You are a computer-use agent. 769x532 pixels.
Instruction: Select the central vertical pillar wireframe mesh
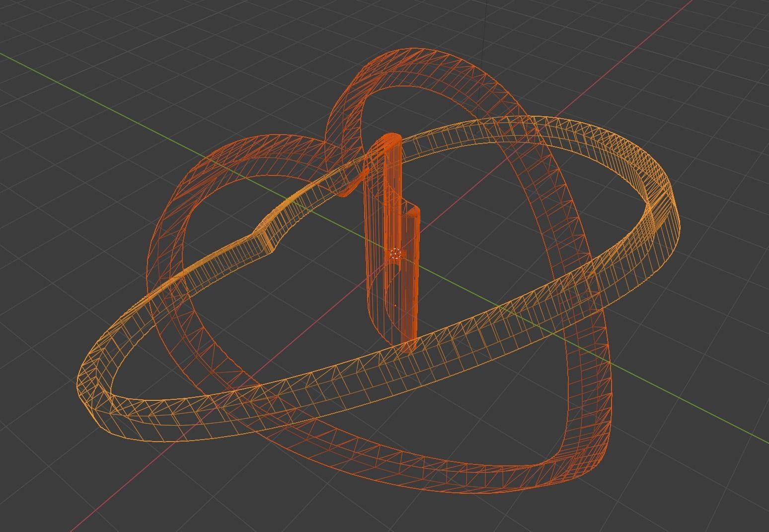pyautogui.click(x=392, y=243)
